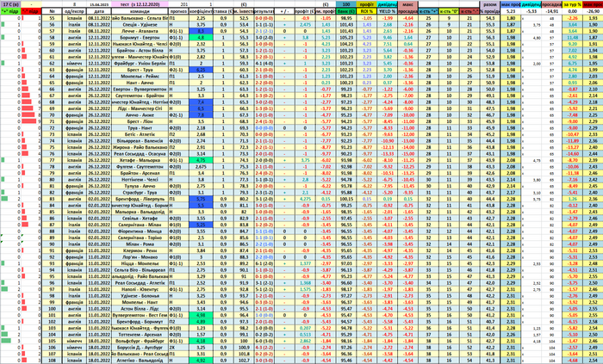Select the match 'Фрайбург - Уніон Берлін'
Image resolution: width=603 pixels, height=364 pixels.
[140, 64]
